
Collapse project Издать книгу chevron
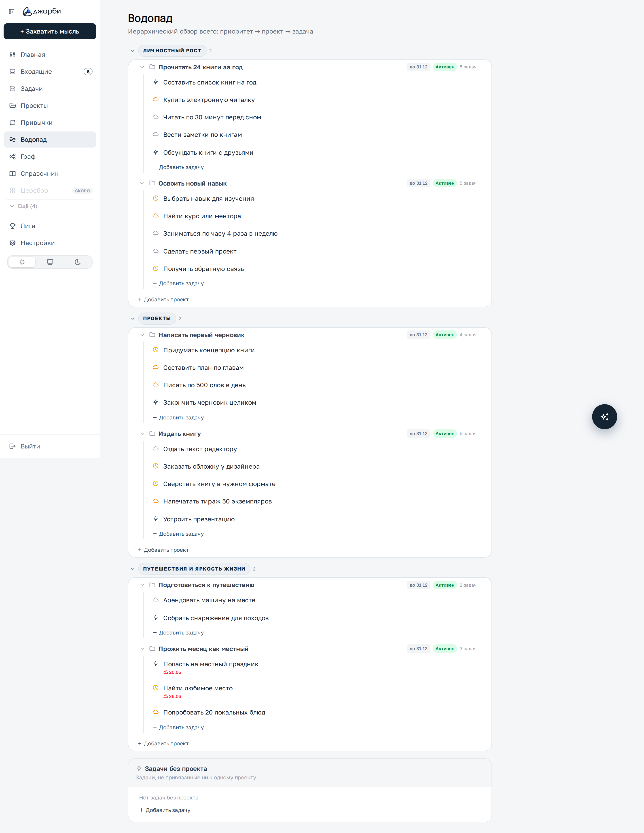(142, 434)
